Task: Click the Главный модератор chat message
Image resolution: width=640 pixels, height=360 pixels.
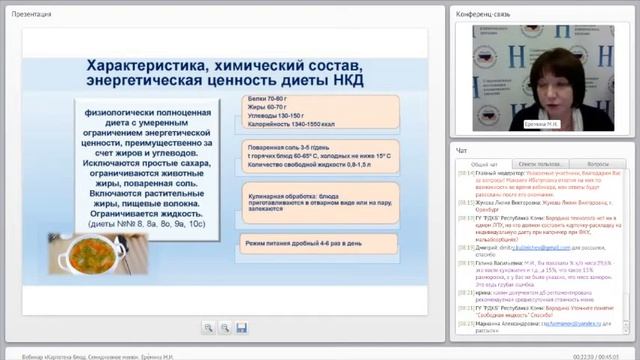Action: tap(540, 184)
